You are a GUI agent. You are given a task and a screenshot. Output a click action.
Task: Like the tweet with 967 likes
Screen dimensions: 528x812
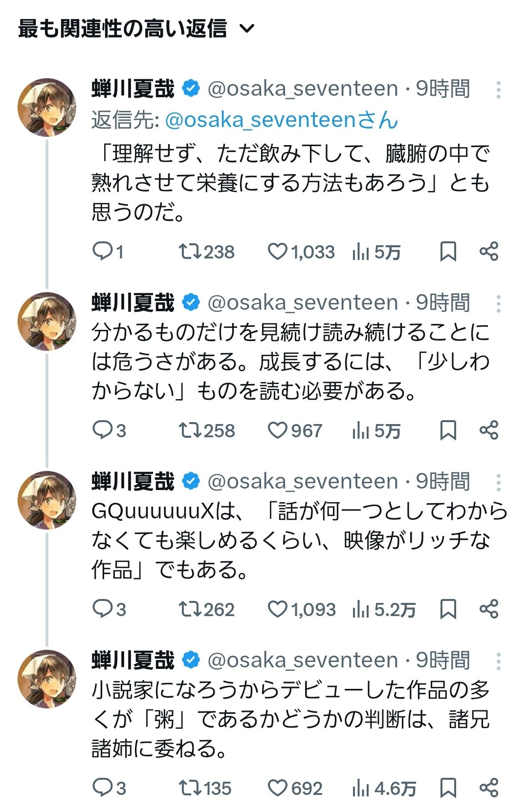click(x=277, y=430)
